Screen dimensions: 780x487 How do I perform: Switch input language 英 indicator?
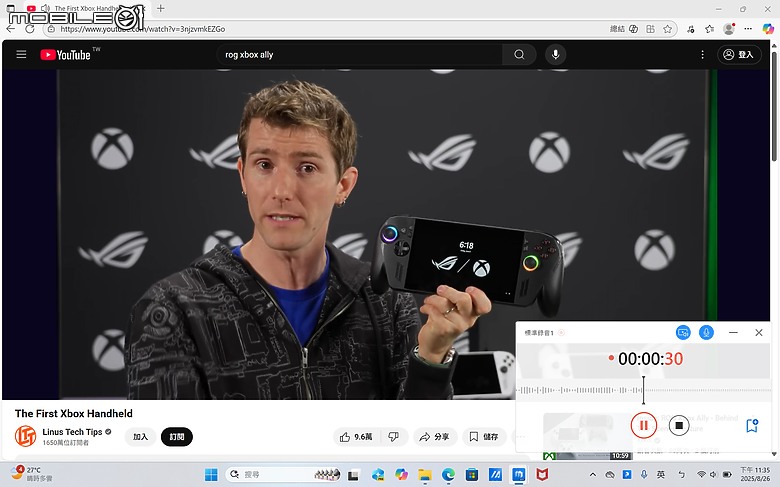pyautogui.click(x=661, y=475)
